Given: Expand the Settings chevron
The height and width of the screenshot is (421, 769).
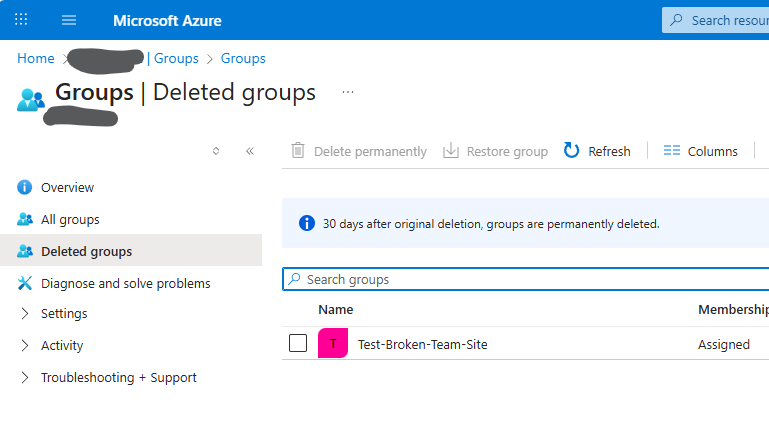Looking at the screenshot, I should coord(25,314).
